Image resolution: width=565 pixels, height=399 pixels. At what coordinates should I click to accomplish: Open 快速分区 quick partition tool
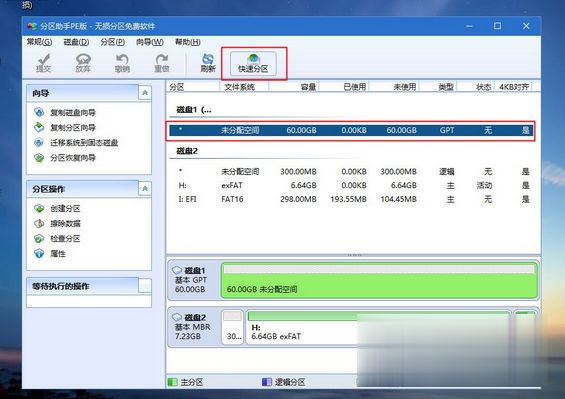(x=253, y=63)
